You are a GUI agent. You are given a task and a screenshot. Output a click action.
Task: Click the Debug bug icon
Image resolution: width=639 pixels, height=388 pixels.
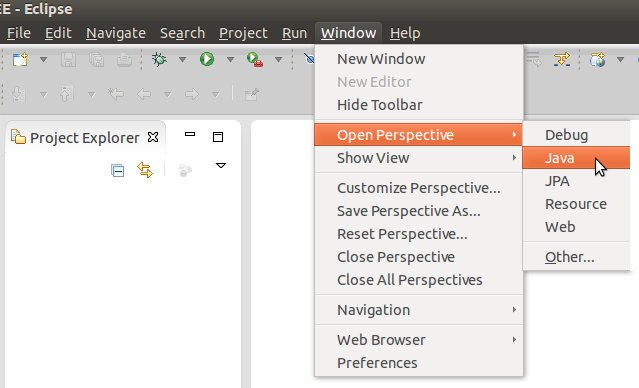(159, 60)
